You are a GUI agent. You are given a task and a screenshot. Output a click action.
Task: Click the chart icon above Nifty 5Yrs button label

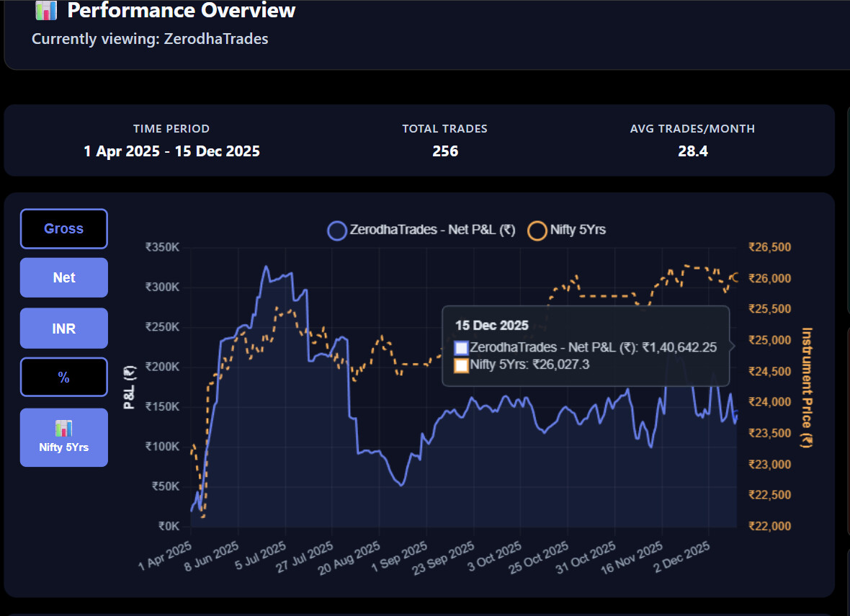coord(64,428)
